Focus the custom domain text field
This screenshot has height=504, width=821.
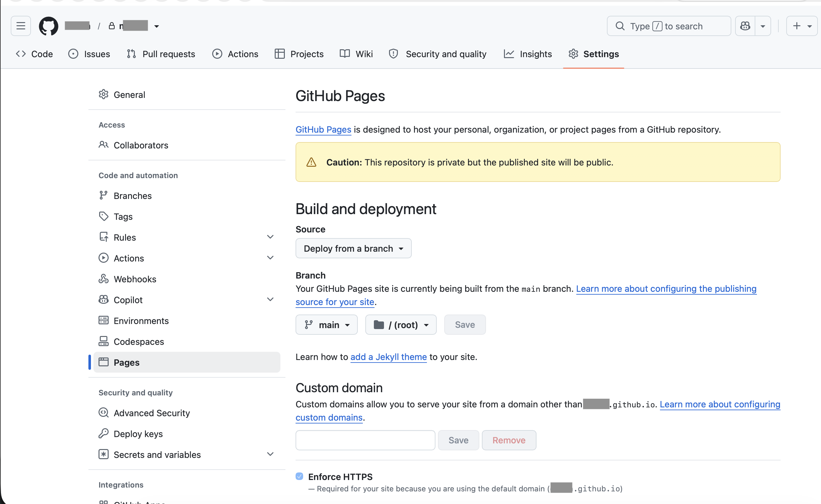[365, 440]
